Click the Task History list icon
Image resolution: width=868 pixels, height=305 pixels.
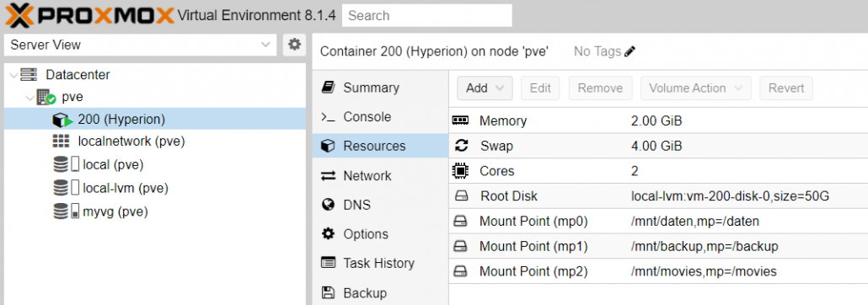coord(329,264)
